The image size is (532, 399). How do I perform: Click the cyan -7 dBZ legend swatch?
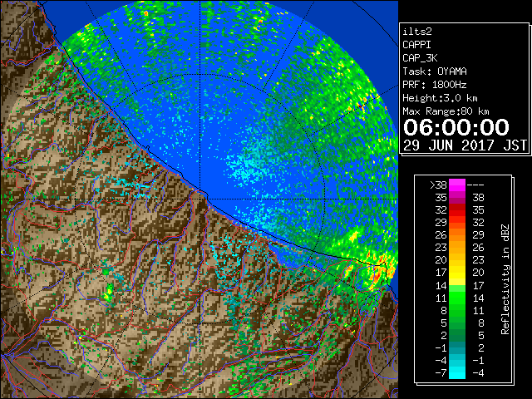pos(457,372)
